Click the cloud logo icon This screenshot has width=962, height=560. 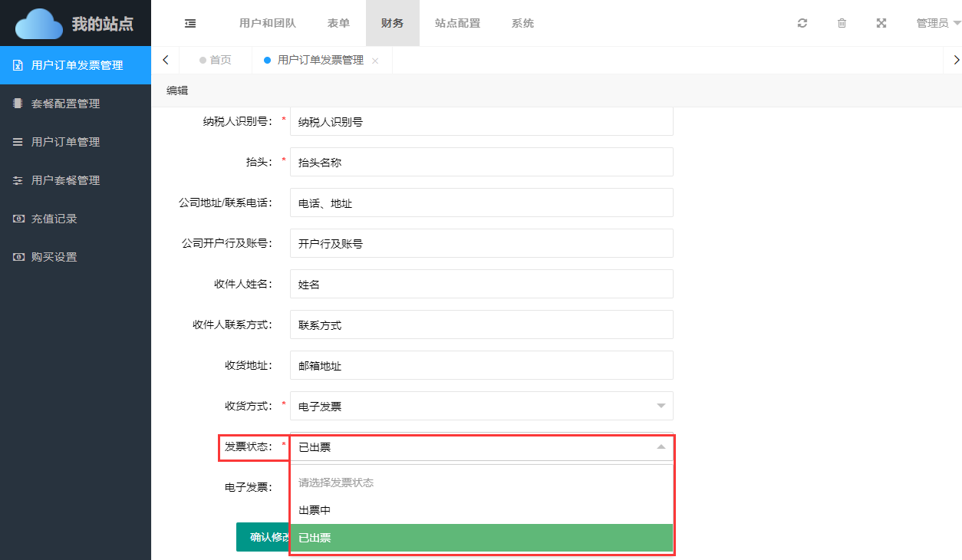click(40, 24)
